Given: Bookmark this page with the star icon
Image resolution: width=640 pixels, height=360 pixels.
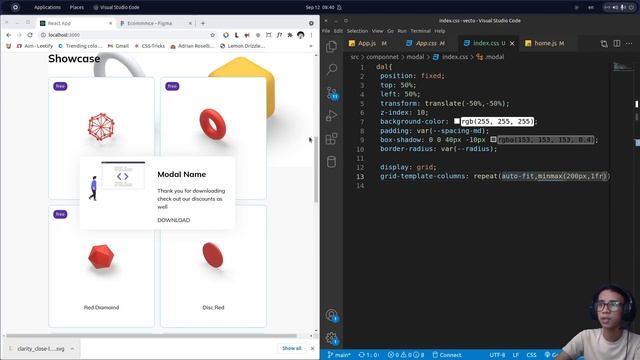Looking at the screenshot, I should 212,35.
